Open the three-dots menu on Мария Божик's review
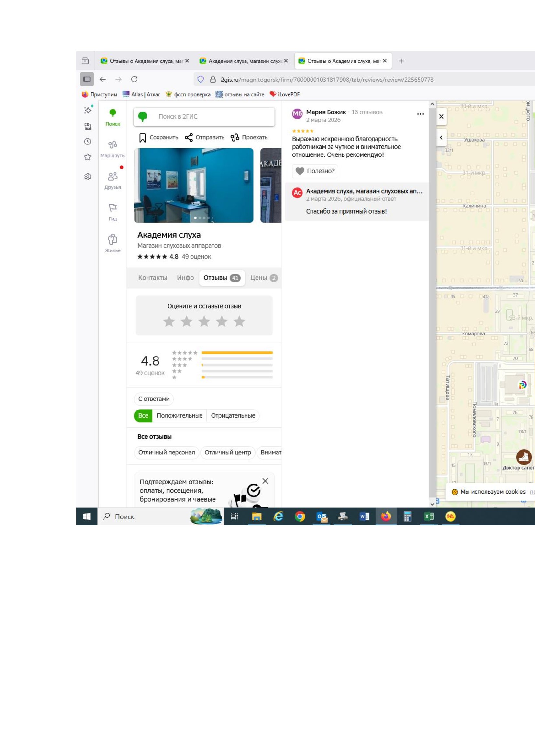This screenshot has height=756, width=535. pos(420,114)
